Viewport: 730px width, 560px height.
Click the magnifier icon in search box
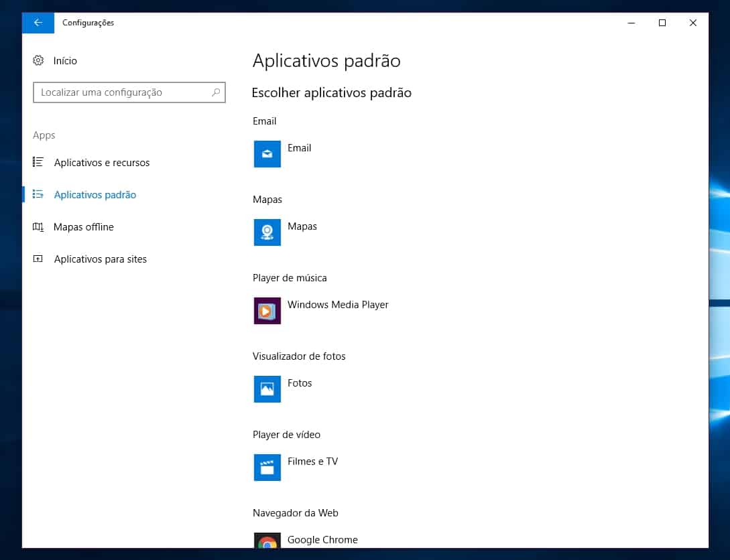216,92
